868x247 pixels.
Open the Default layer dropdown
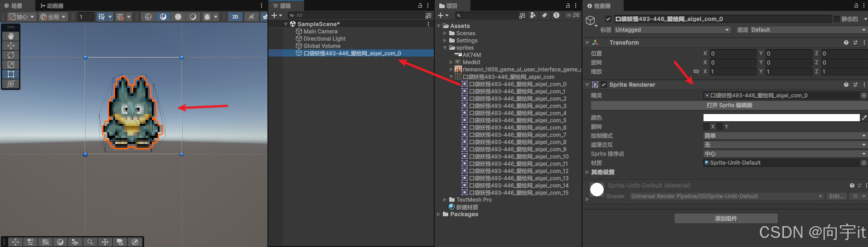[x=809, y=30]
